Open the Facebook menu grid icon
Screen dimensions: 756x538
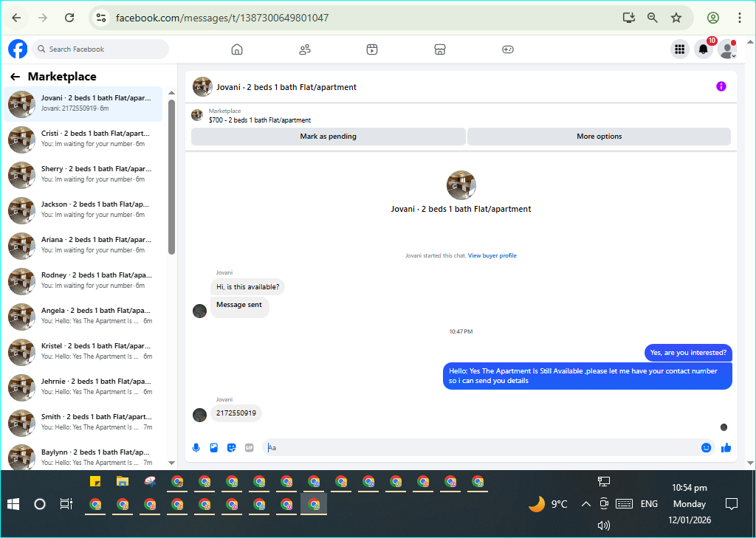point(680,49)
